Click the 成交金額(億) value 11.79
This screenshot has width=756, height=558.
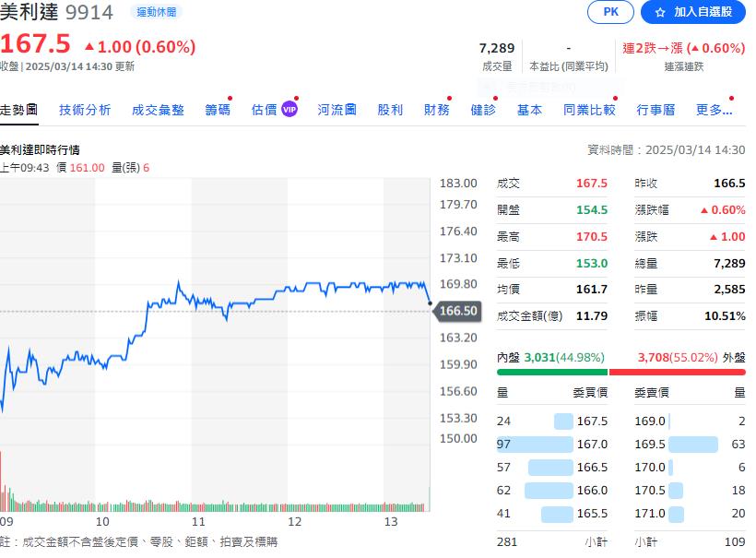tap(592, 316)
